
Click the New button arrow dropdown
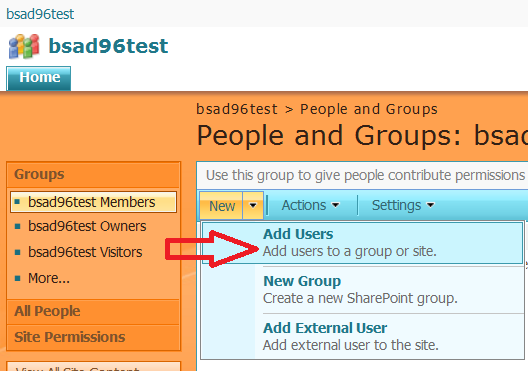253,205
